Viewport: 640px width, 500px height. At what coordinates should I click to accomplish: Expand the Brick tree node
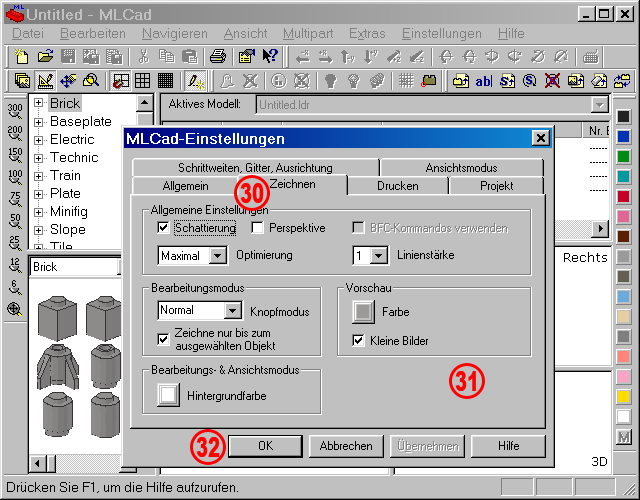click(38, 102)
